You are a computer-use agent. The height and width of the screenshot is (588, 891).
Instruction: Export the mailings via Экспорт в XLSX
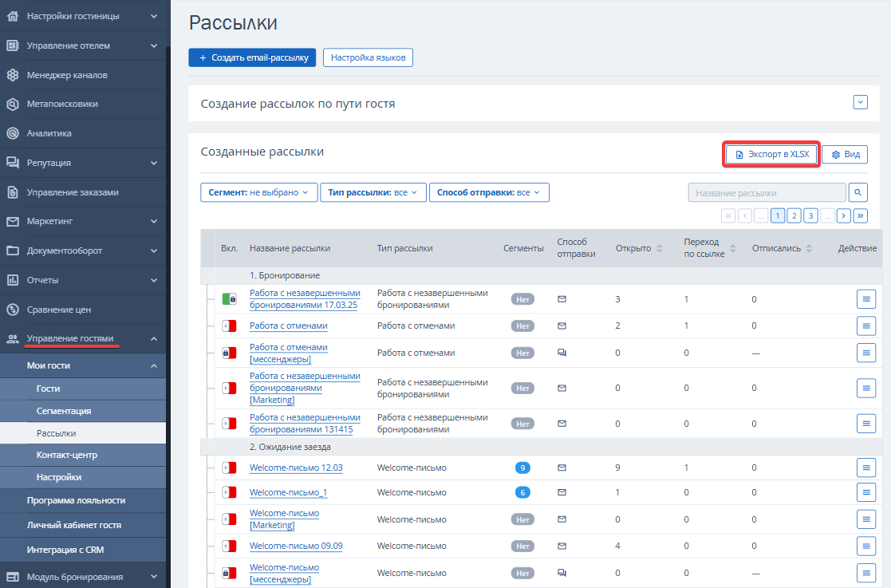(771, 154)
